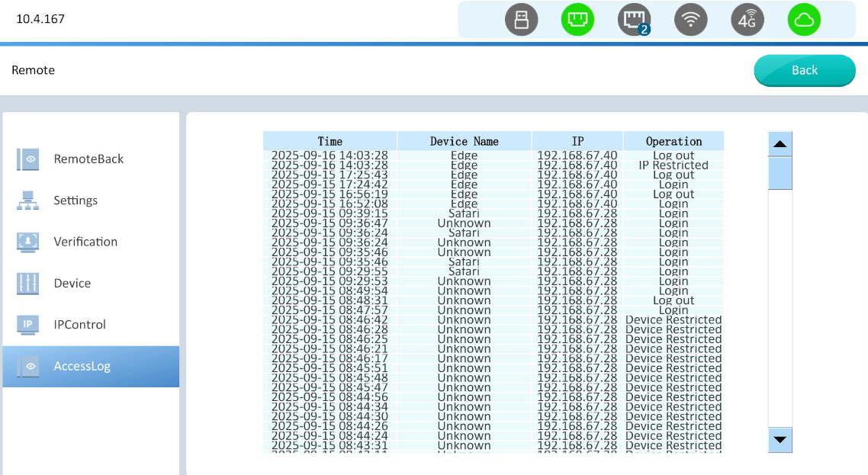Click the log scrollbar thumb

[x=780, y=173]
